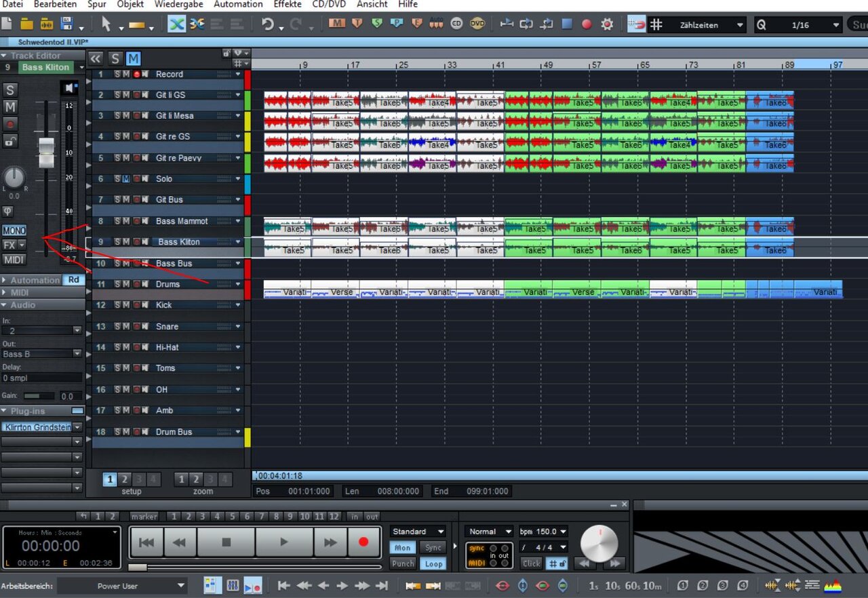Toggle Punch mode in transport panel

pos(403,563)
